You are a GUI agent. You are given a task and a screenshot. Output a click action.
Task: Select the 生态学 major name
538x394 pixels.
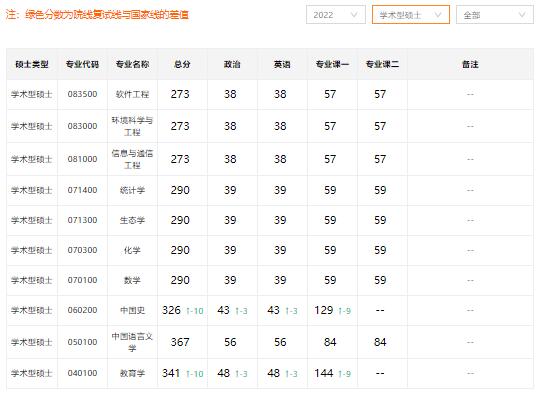[x=132, y=220]
